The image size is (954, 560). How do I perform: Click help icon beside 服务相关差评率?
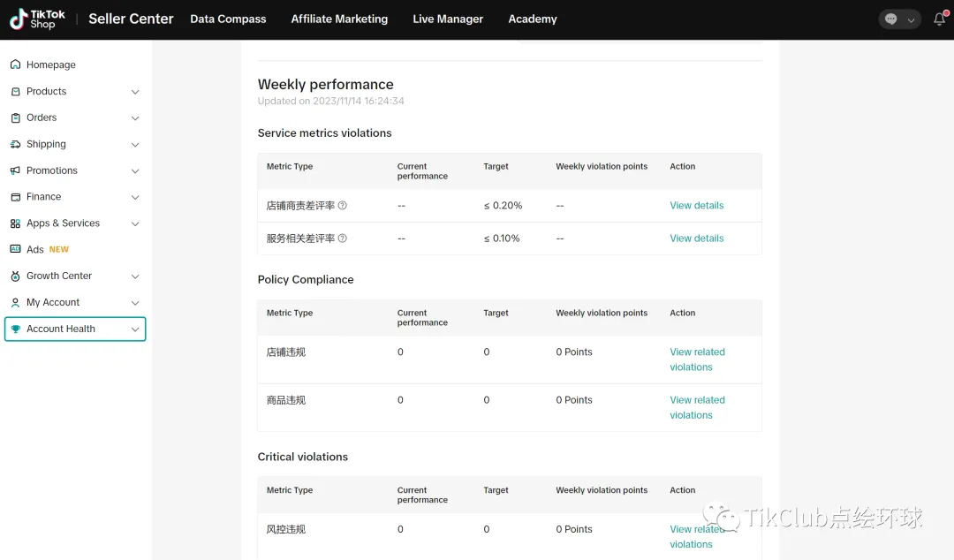(x=343, y=238)
